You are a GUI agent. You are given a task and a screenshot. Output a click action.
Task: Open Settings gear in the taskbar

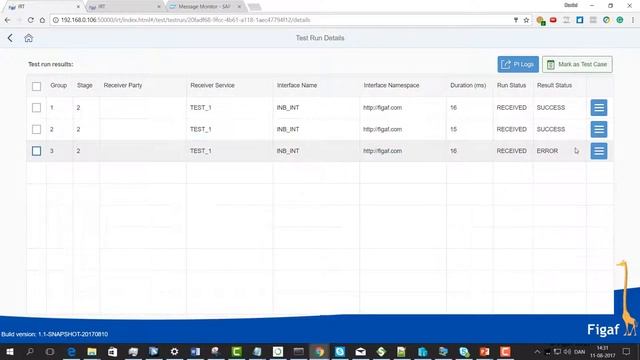174,351
